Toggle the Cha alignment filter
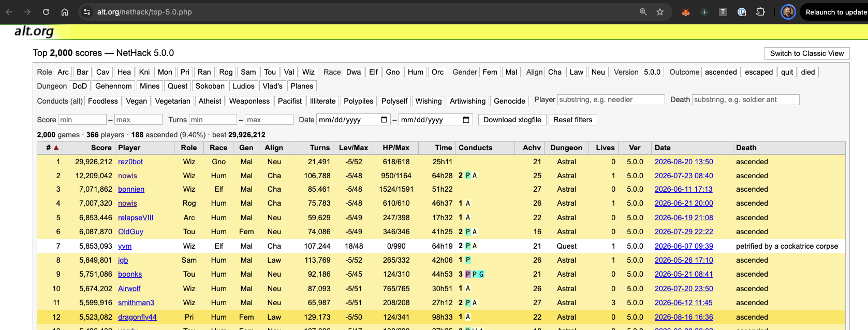 [x=555, y=72]
